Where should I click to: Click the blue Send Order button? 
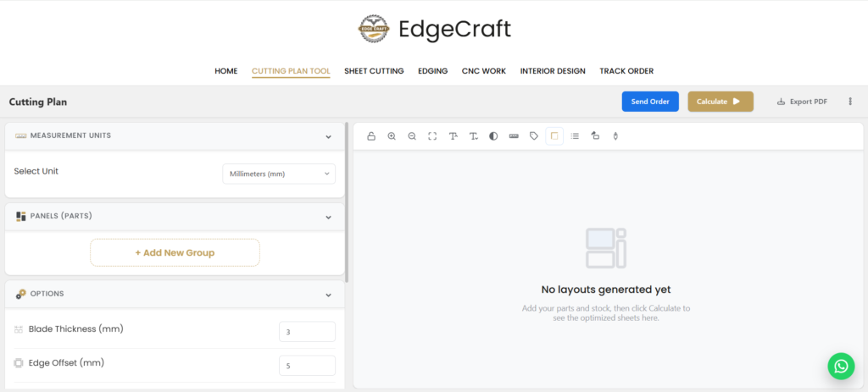(x=650, y=102)
